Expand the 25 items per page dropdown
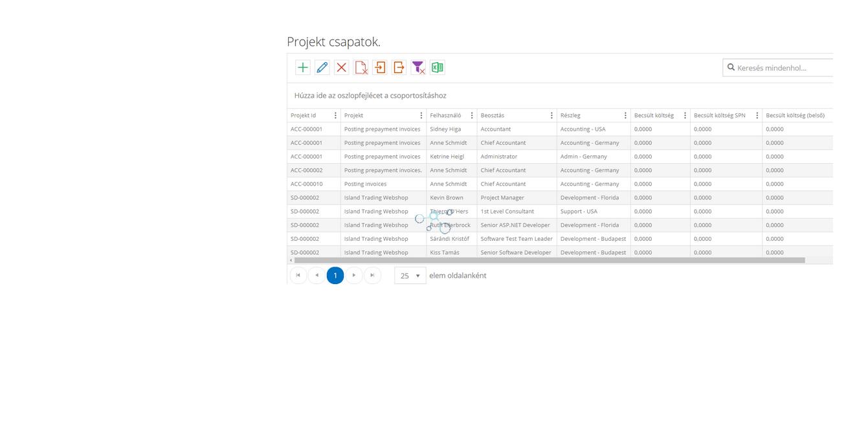The image size is (868, 444). [410, 276]
